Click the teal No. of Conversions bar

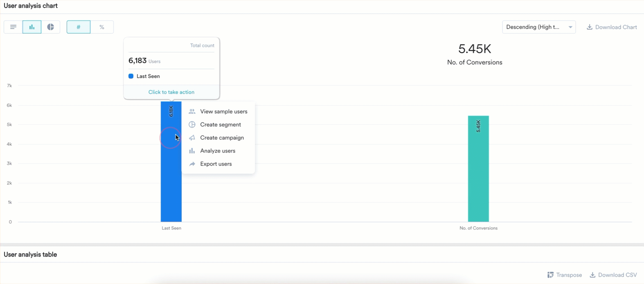(x=478, y=172)
